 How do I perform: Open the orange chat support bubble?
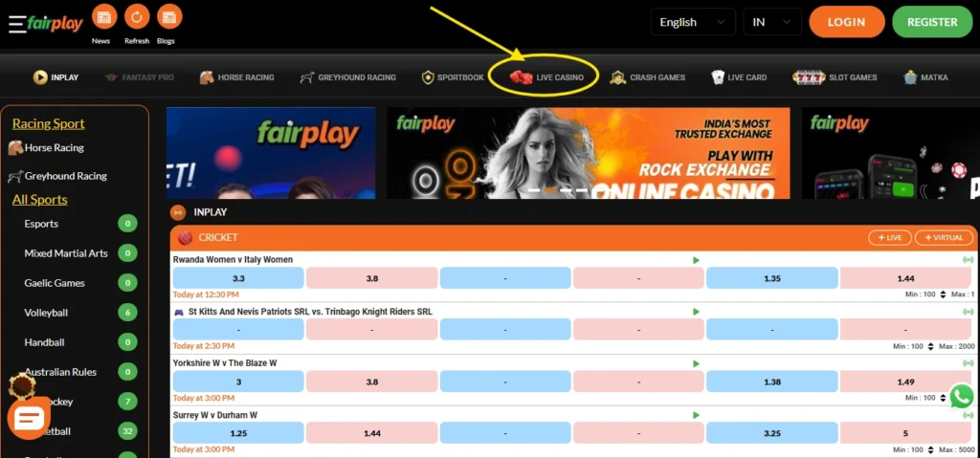point(29,418)
